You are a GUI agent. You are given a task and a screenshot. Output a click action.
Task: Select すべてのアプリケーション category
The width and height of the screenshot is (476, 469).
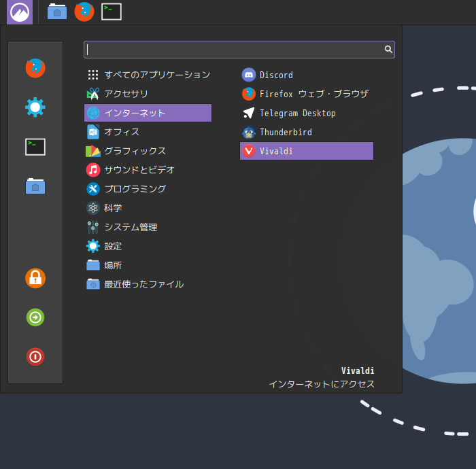pos(148,75)
